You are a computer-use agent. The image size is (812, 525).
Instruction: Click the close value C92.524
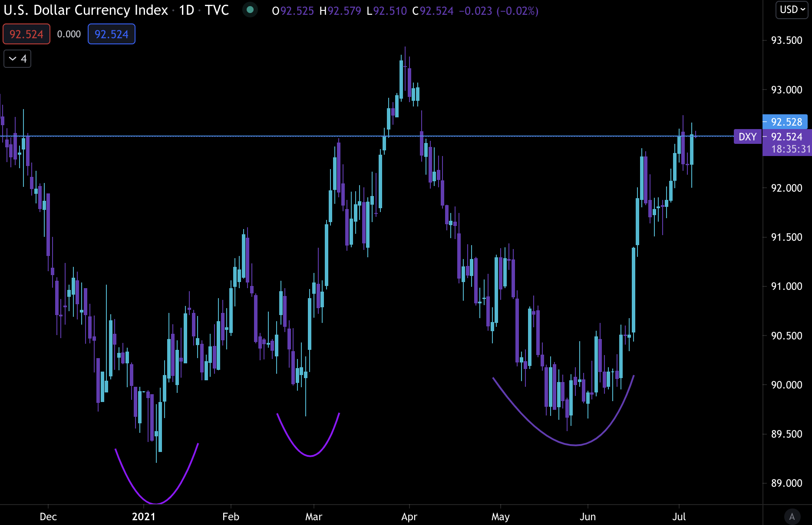(x=433, y=11)
